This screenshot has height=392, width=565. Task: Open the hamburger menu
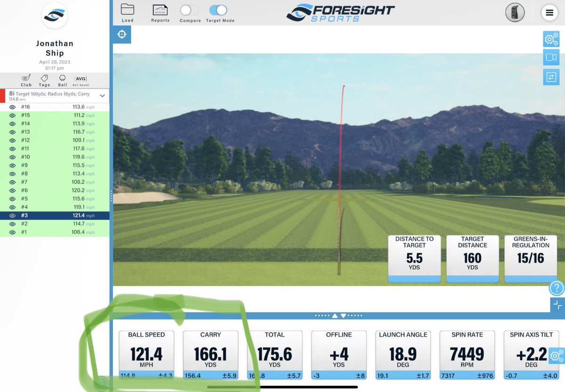click(549, 13)
